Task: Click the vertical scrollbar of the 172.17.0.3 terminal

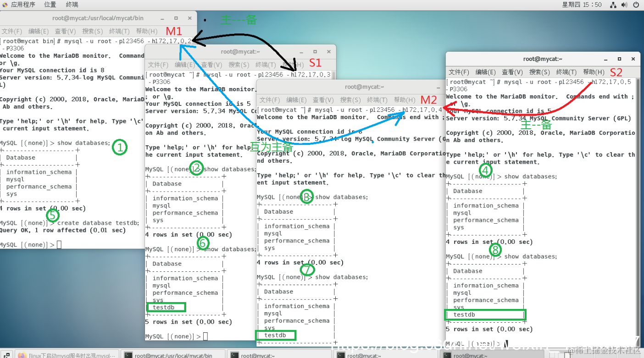Action: 334,75
